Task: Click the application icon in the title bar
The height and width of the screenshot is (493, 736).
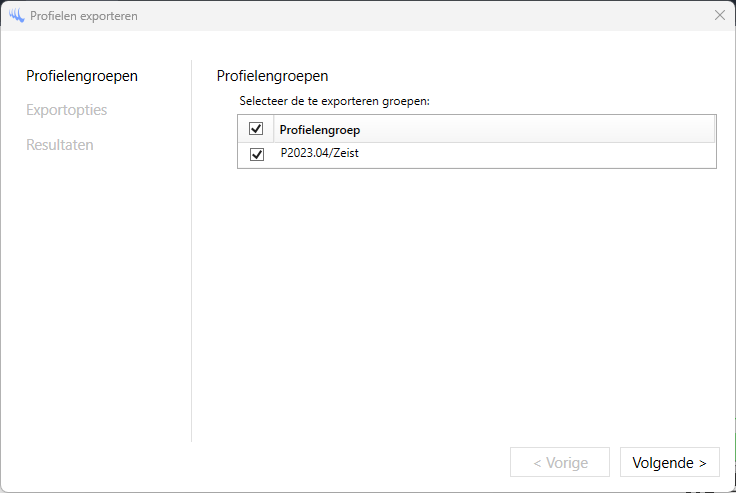Action: pyautogui.click(x=16, y=16)
